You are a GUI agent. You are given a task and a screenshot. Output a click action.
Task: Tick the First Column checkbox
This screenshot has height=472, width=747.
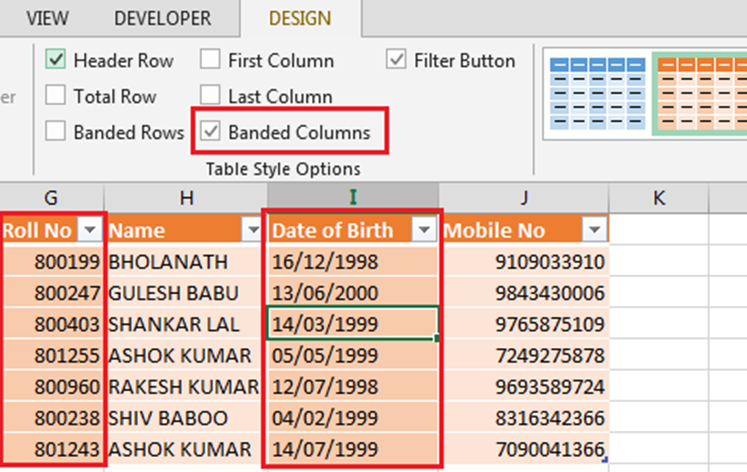click(211, 61)
